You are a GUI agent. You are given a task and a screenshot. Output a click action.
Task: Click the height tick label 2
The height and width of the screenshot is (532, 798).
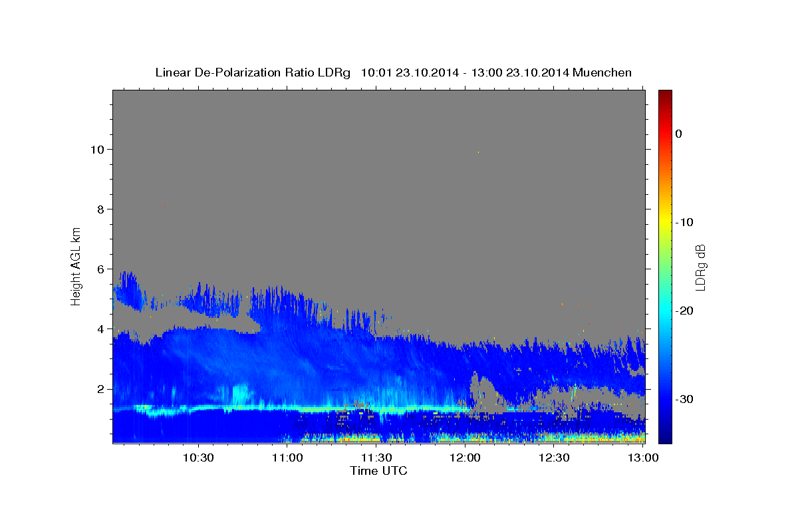[x=100, y=389]
